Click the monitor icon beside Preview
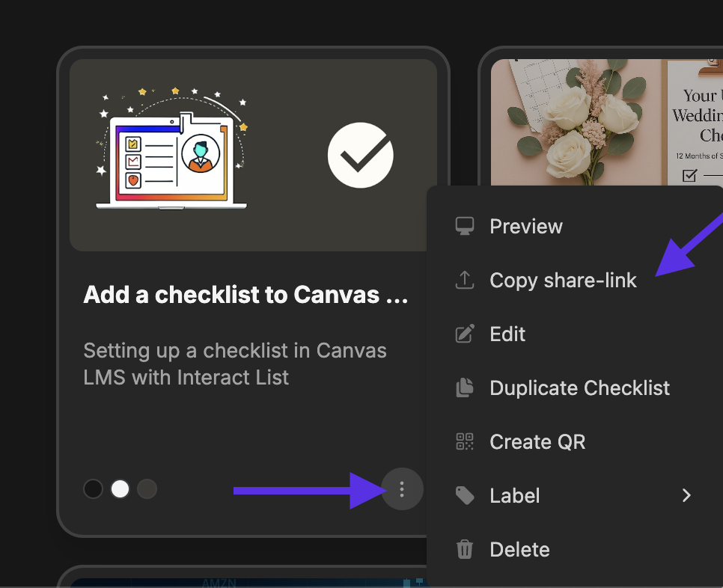 464,226
